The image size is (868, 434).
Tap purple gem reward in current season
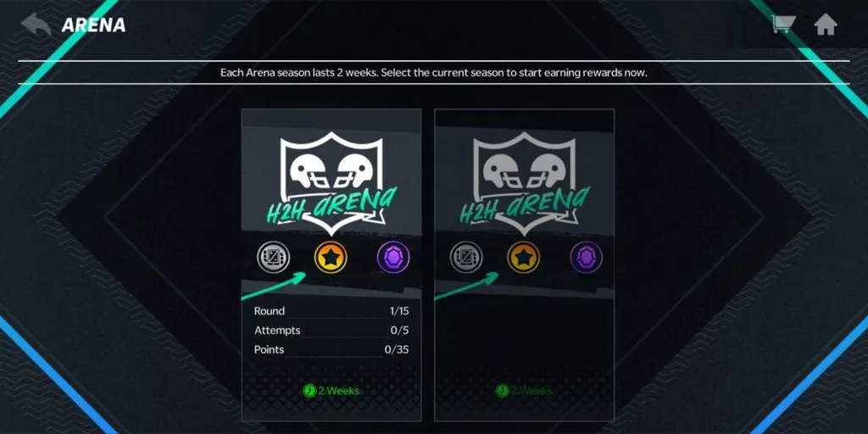393,258
